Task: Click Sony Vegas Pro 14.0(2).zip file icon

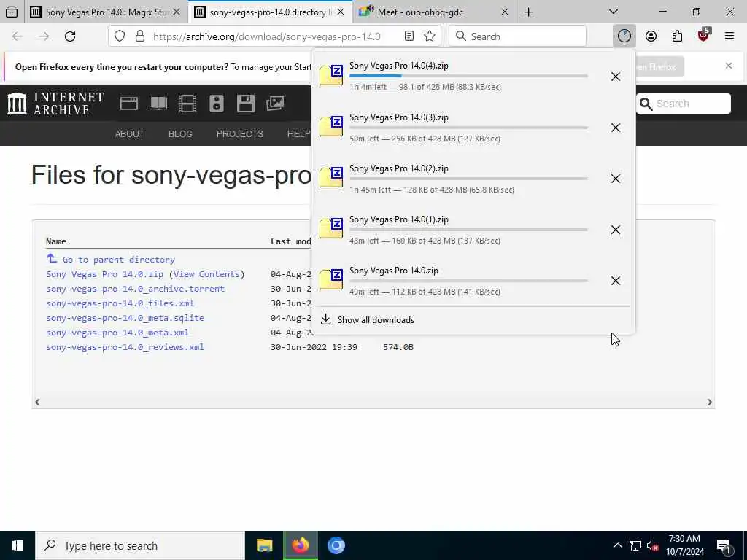Action: coord(331,177)
